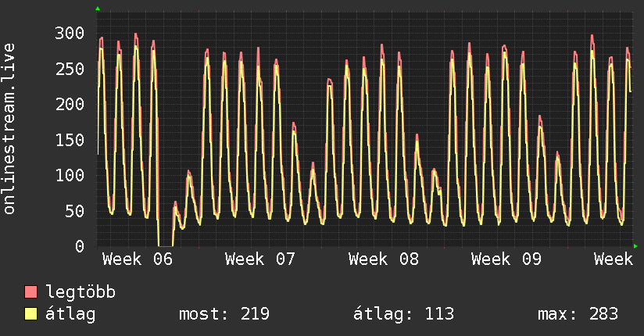644x336 pixels.
Task: Click the 150 y-axis label
Action: (x=70, y=140)
